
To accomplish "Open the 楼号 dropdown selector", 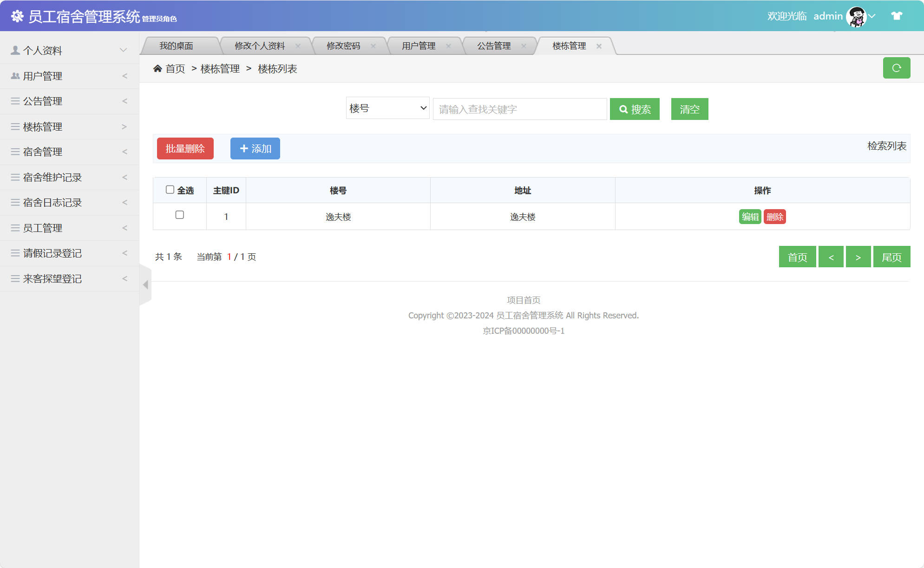I will pyautogui.click(x=387, y=107).
